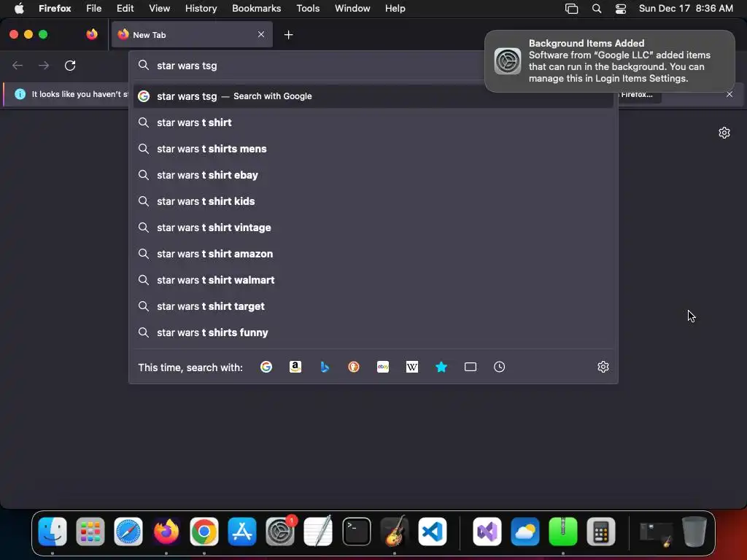Choose DuckDuckGo one-off search icon
This screenshot has width=747, height=560.
click(354, 367)
